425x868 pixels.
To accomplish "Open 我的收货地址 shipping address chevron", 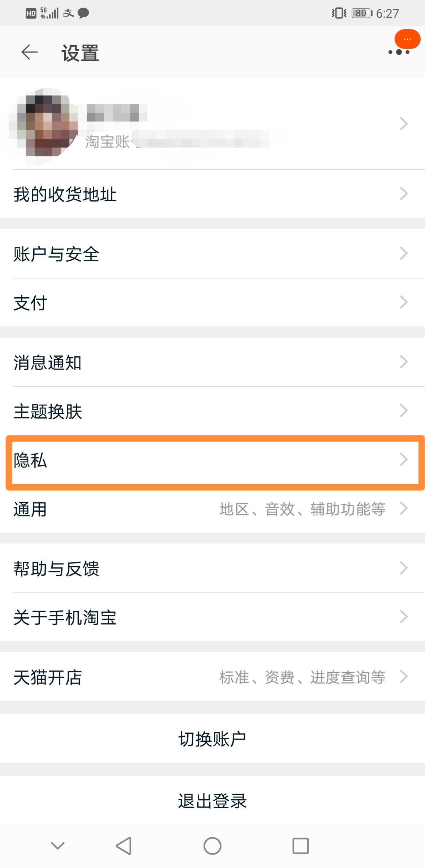I will tap(404, 194).
